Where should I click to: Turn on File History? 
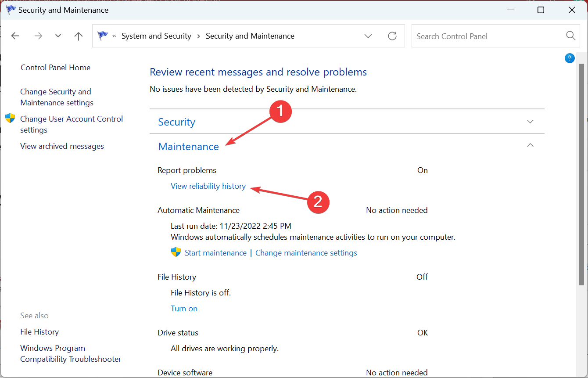184,309
